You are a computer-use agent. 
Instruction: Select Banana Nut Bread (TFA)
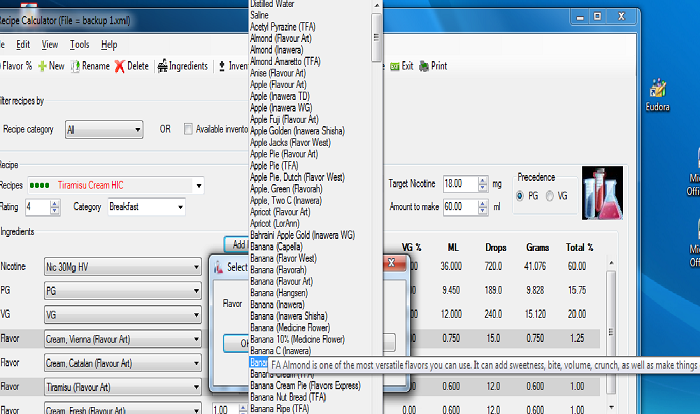pos(288,397)
